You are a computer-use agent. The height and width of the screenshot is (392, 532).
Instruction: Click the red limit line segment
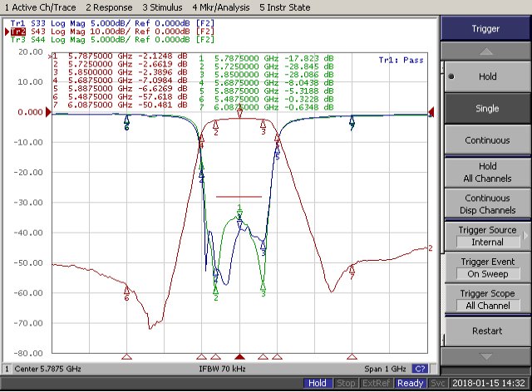(239, 196)
